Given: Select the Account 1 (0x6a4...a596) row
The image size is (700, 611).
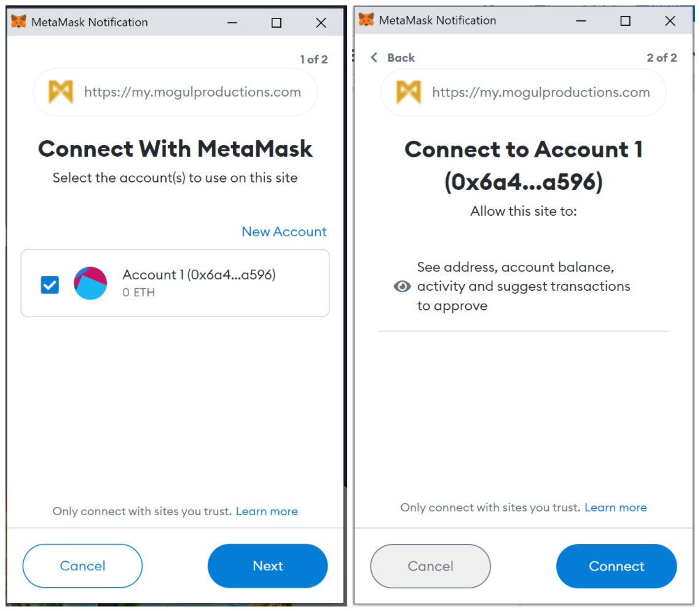Looking at the screenshot, I should pyautogui.click(x=175, y=283).
